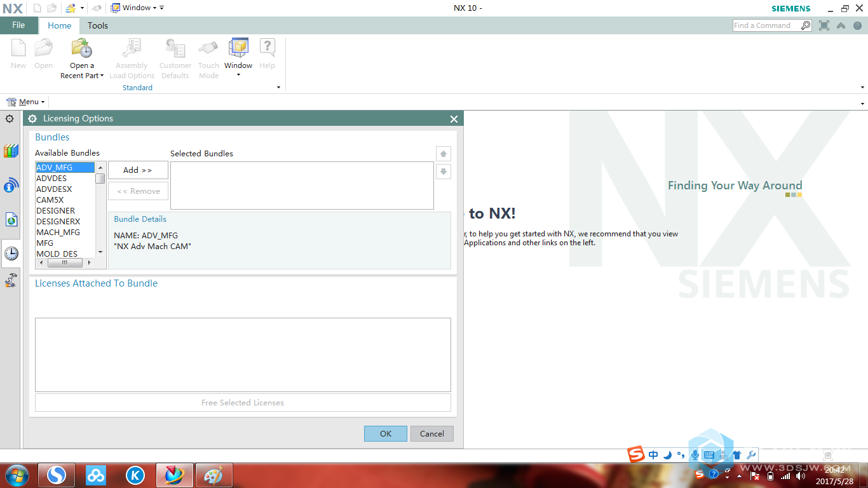
Task: Click the touch mode icon in quick access toolbar
Action: pyautogui.click(x=97, y=8)
